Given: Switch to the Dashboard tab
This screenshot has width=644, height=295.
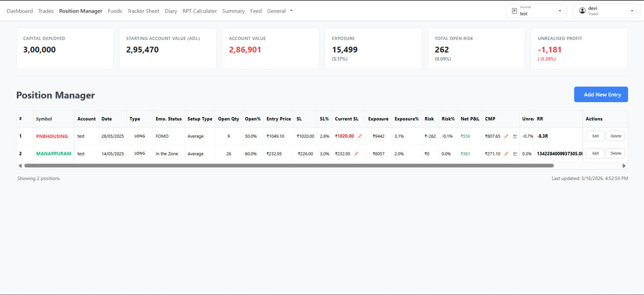Looking at the screenshot, I should pos(20,11).
